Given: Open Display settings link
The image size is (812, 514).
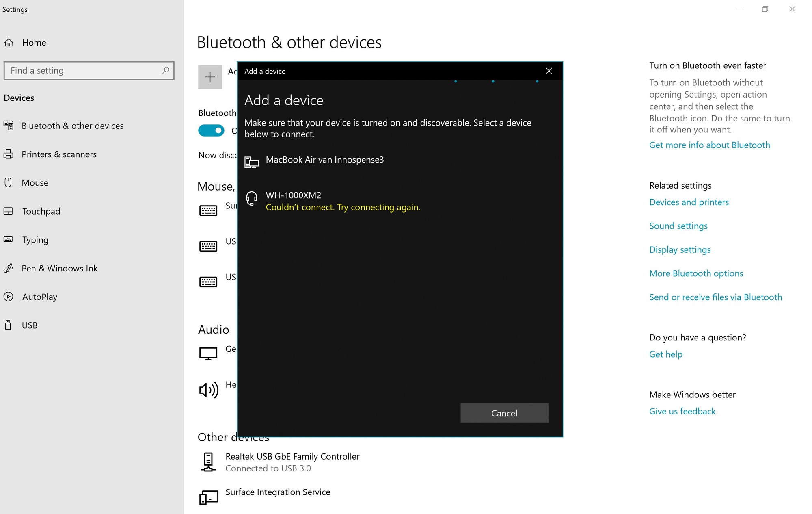Looking at the screenshot, I should (x=680, y=249).
